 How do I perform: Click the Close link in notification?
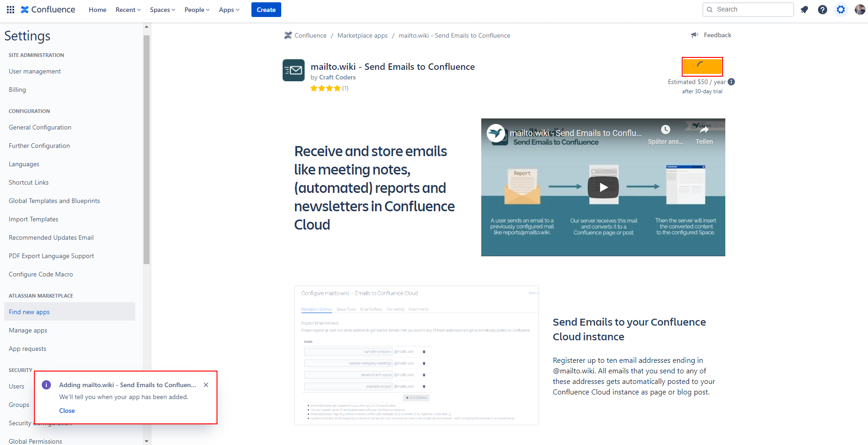(67, 411)
